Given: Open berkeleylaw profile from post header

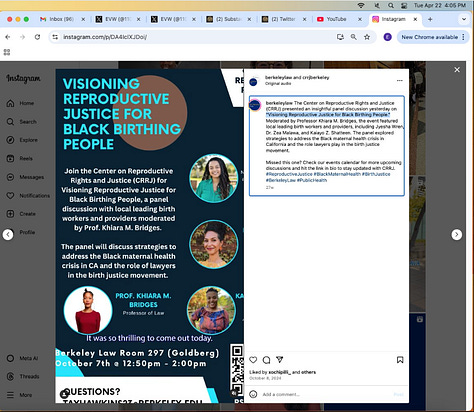Looking at the screenshot, I should coord(278,77).
